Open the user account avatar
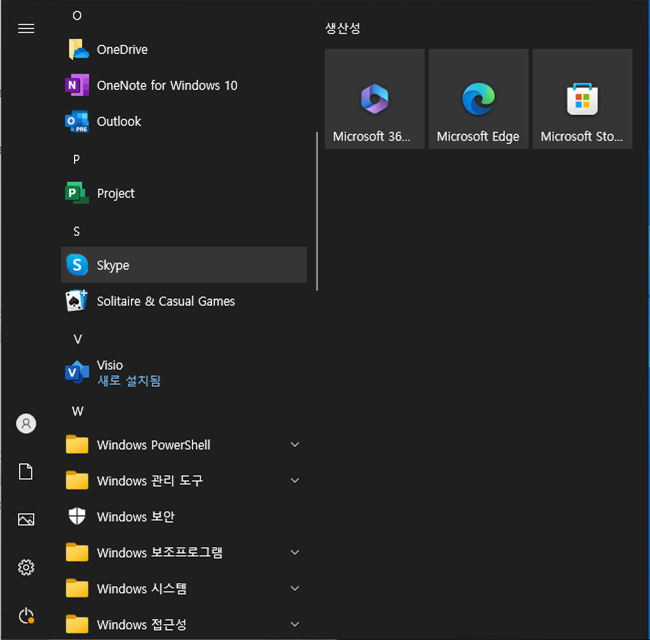 coord(26,424)
